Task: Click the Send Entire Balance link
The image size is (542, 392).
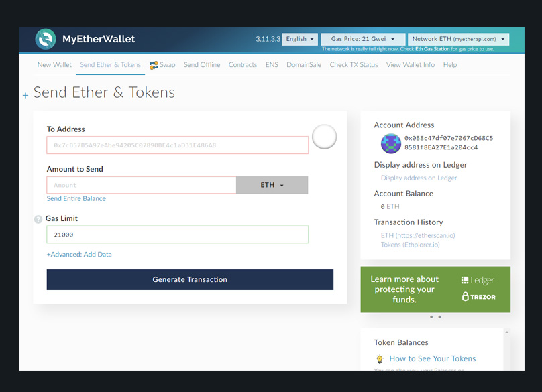Action: click(76, 198)
